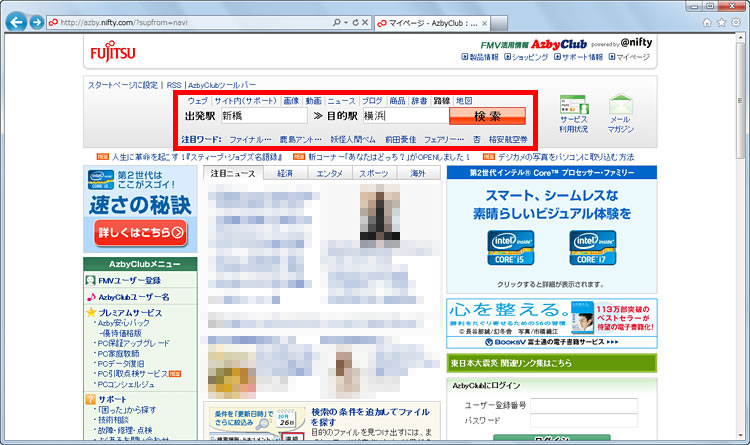Open the 経済 news tab

285,173
